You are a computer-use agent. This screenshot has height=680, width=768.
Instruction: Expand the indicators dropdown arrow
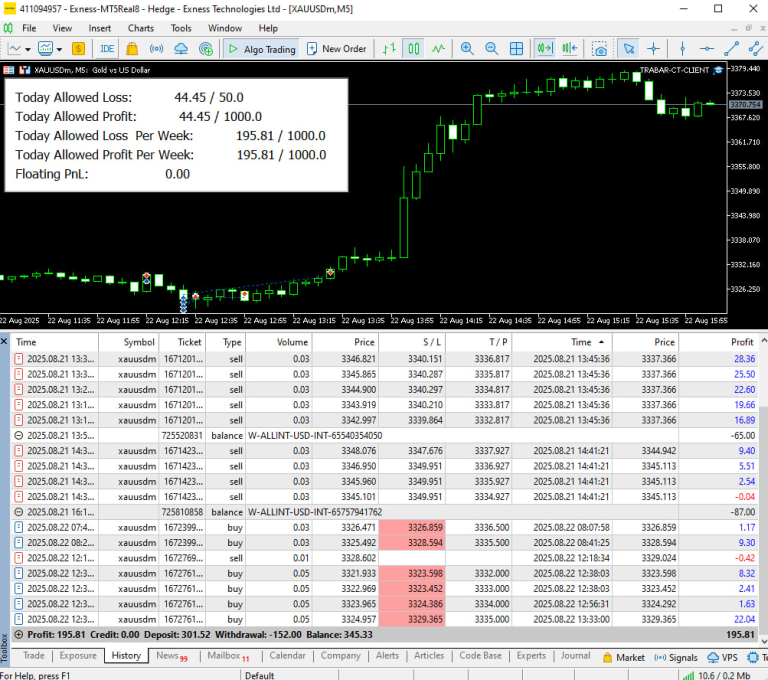point(59,49)
